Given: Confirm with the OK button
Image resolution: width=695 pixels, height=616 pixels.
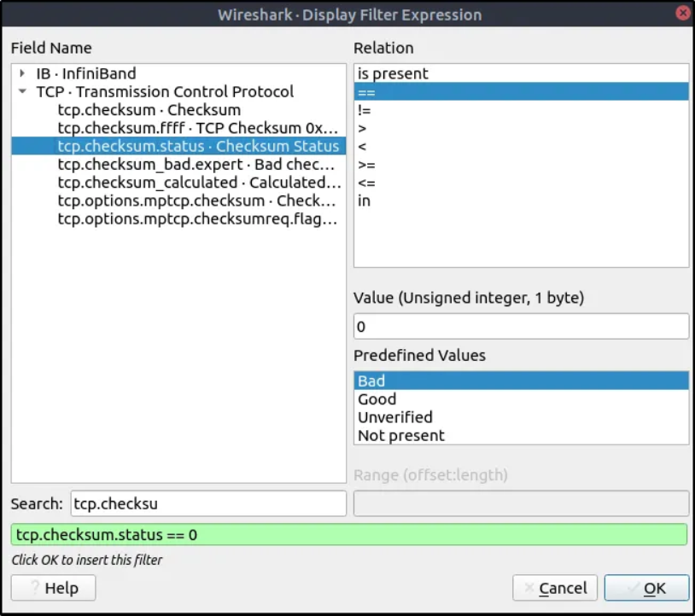Looking at the screenshot, I should click(646, 588).
